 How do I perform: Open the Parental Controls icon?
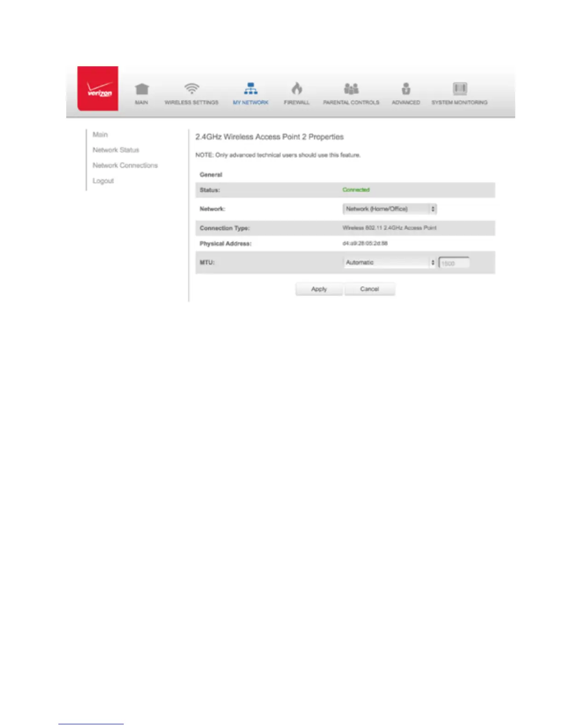point(351,88)
